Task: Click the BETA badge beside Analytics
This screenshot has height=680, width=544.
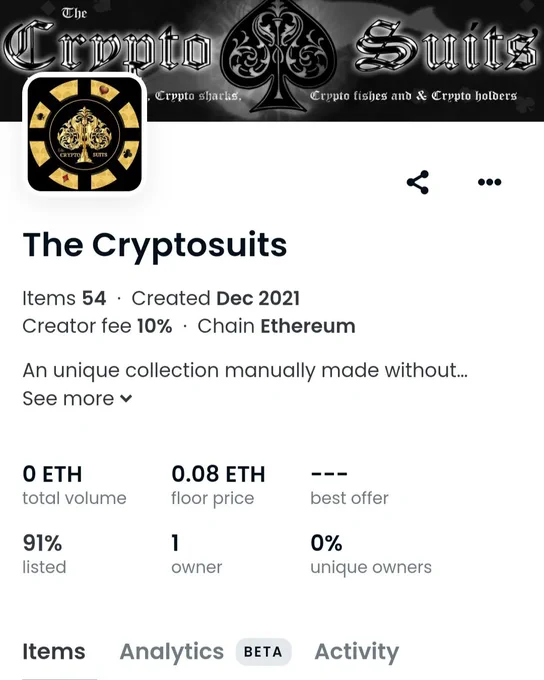Action: (x=263, y=652)
